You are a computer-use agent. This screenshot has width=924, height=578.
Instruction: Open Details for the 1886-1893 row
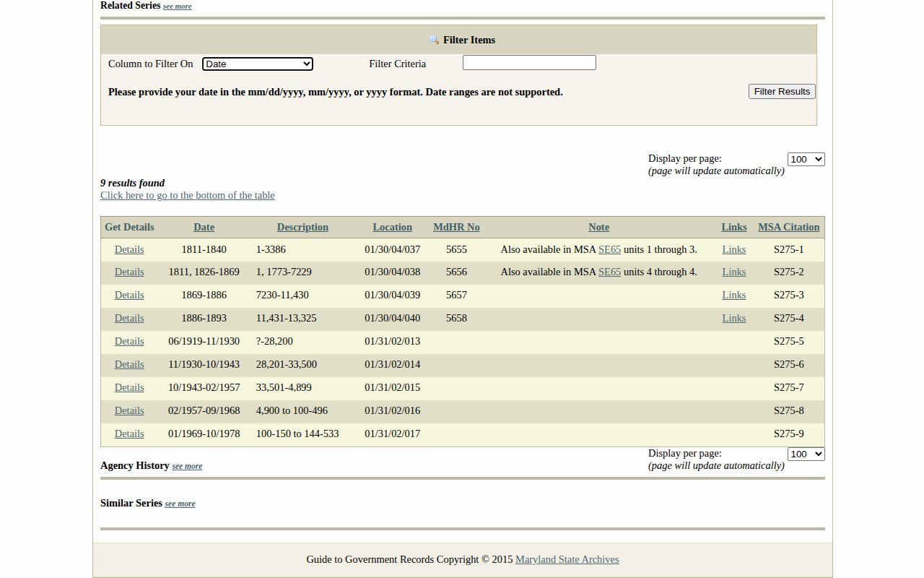pos(129,318)
